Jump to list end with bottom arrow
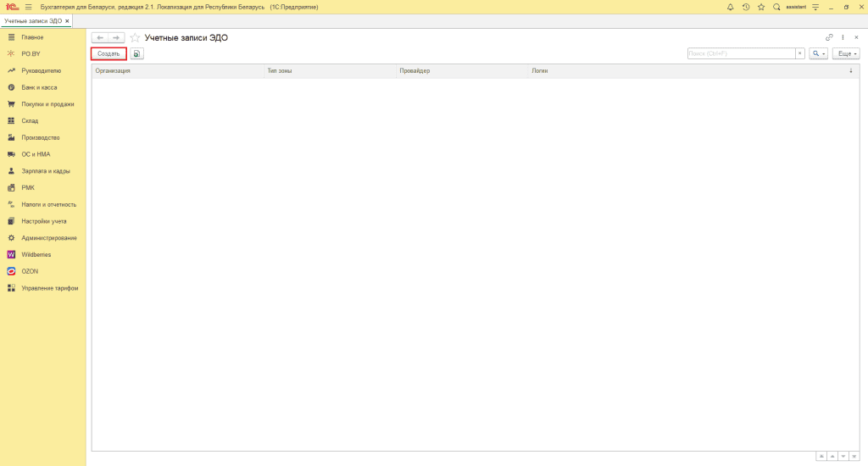 coord(853,456)
